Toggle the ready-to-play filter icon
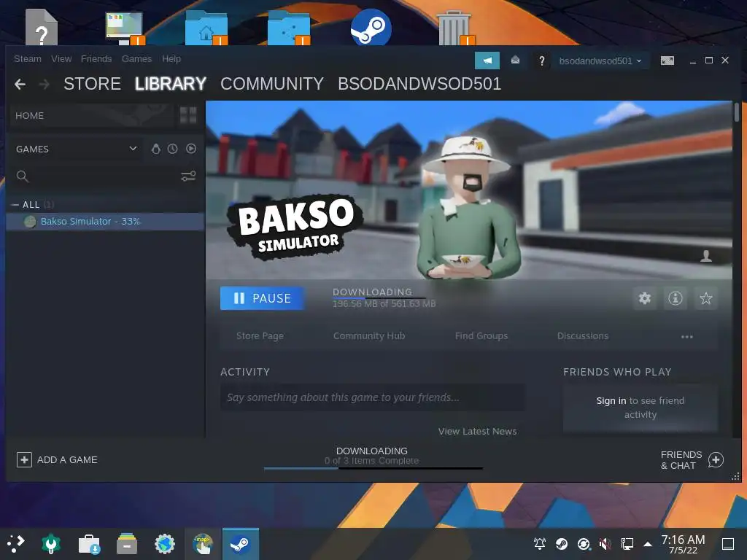 [x=191, y=149]
